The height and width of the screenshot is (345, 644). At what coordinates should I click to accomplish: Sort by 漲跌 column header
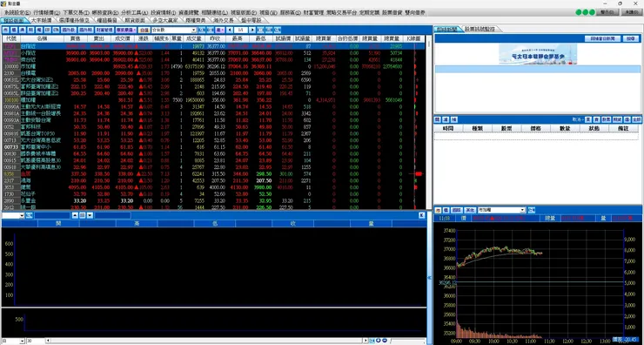[x=144, y=37]
